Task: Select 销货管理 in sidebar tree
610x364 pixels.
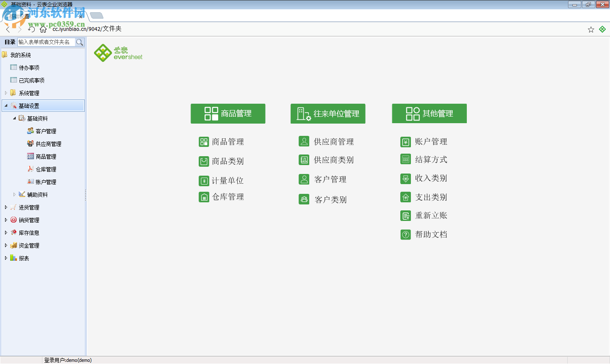Action: [29, 220]
